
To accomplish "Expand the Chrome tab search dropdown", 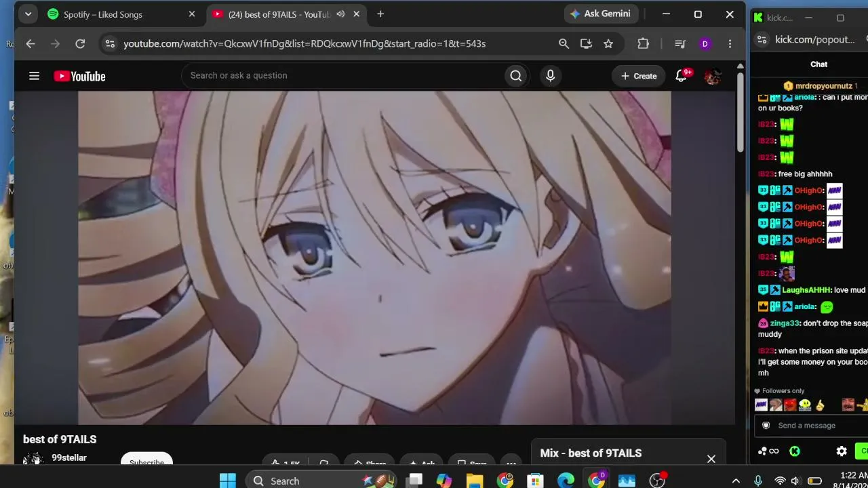I will point(28,14).
